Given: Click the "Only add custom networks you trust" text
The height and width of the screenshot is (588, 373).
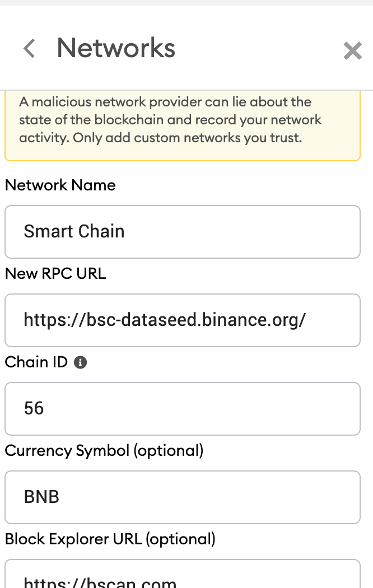Looking at the screenshot, I should 188,138.
